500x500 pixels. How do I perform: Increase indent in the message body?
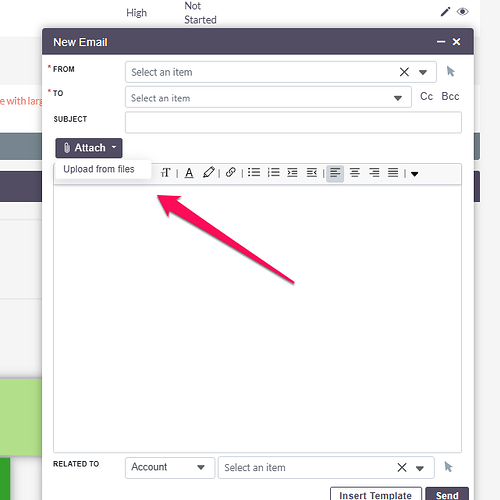pos(292,173)
